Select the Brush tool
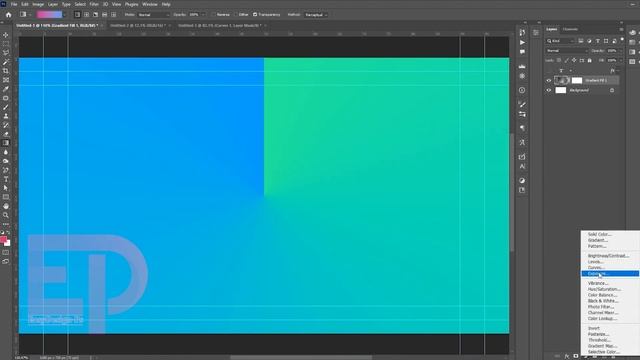Screen dimensions: 640x360 [x=6, y=107]
